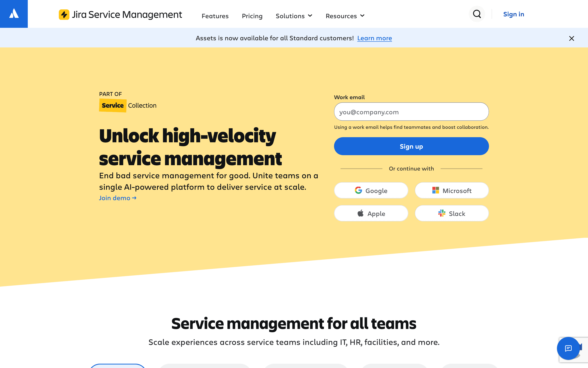Click the Service Collection badge

point(128,105)
